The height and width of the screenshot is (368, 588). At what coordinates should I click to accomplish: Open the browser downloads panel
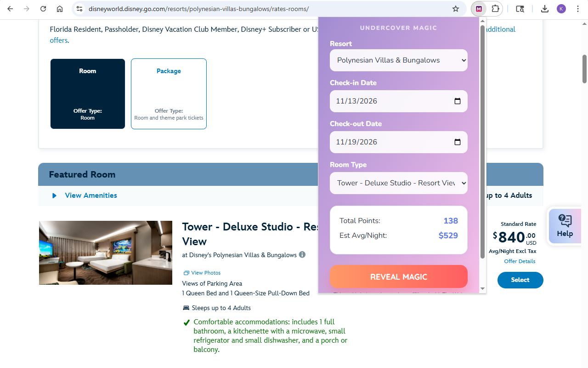pos(544,8)
